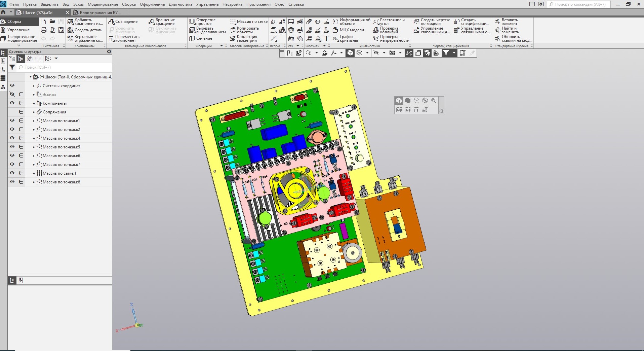Click the Совпадение mate button
The width and height of the screenshot is (644, 351).
pos(123,22)
